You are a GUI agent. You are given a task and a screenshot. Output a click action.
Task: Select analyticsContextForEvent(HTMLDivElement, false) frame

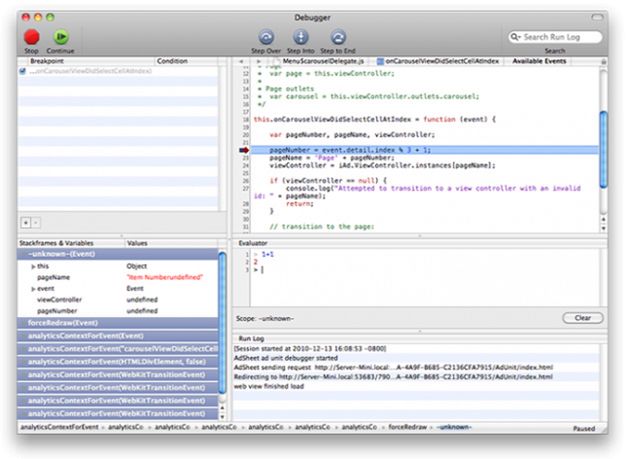118,362
